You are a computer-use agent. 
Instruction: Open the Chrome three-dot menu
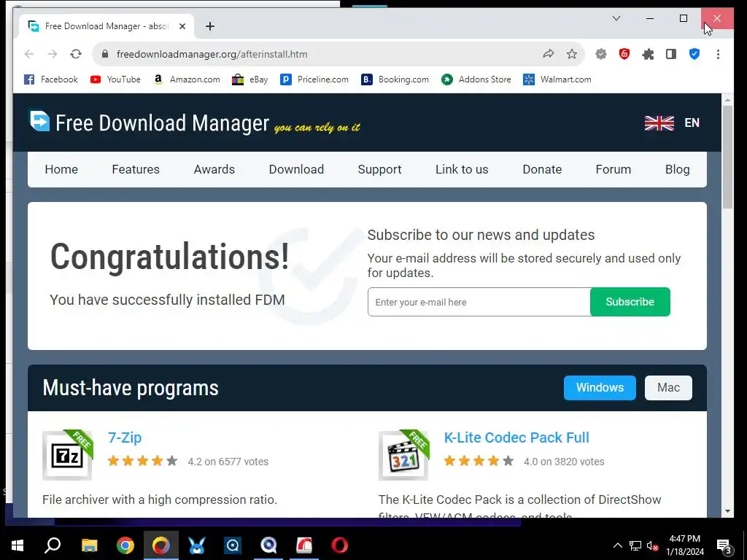(x=718, y=54)
